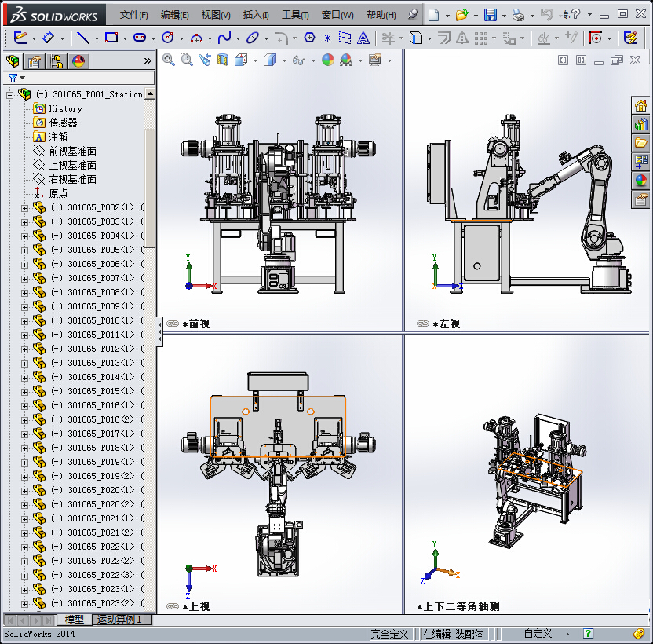
Task: Click the Edit Appearance color ball
Action: 327,60
